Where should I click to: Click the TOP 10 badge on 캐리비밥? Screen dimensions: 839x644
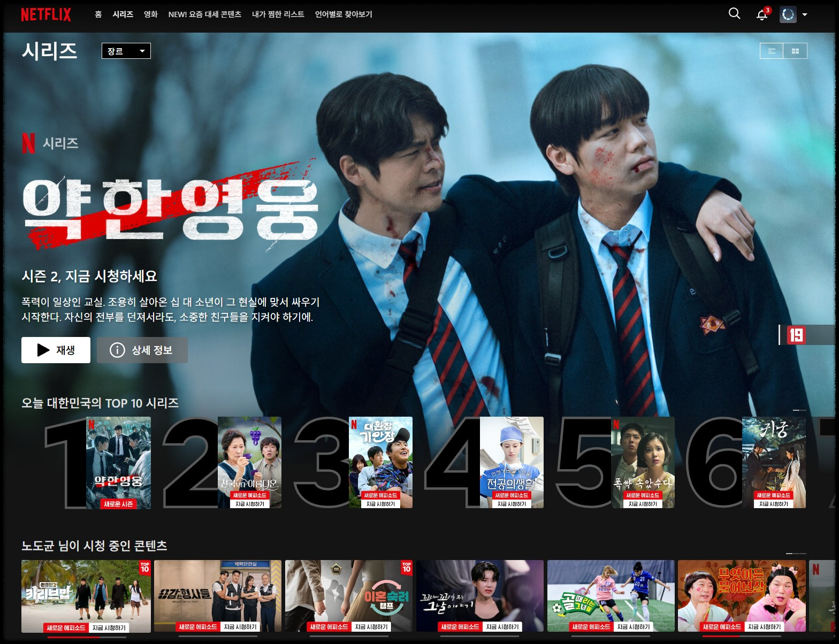[144, 567]
